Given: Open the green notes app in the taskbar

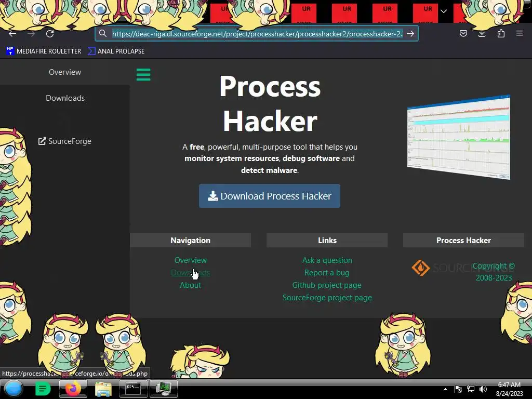Looking at the screenshot, I should [43, 389].
